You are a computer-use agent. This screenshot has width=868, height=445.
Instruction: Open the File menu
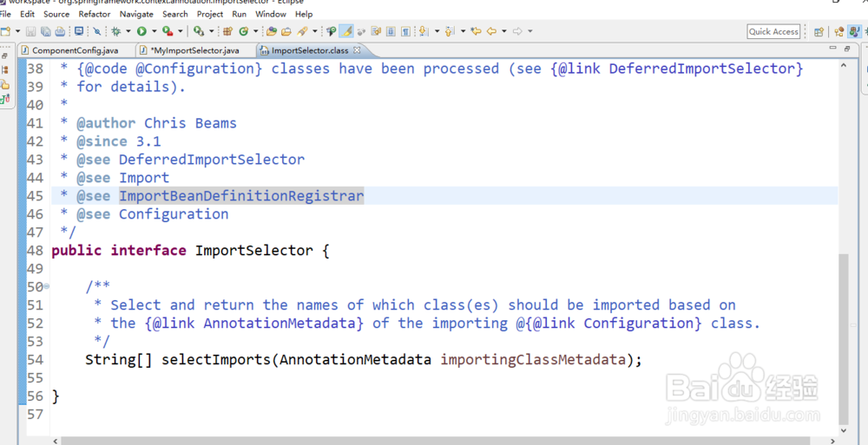5,14
